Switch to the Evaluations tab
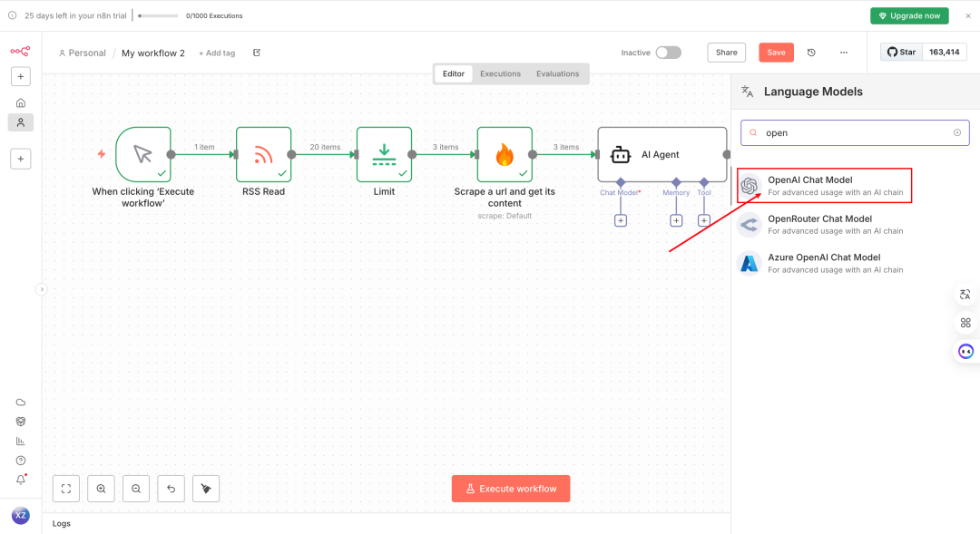The image size is (980, 534). point(557,73)
